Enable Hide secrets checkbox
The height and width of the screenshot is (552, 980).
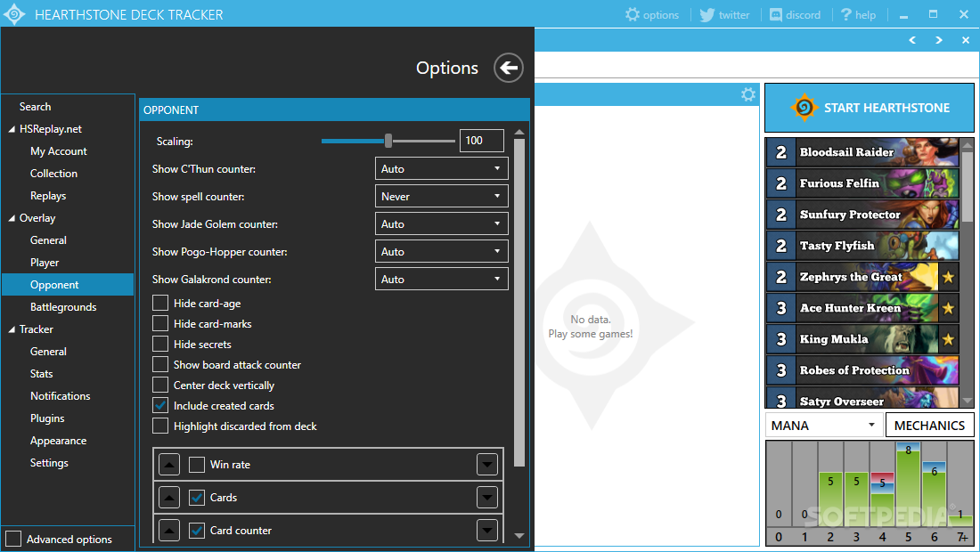[160, 344]
